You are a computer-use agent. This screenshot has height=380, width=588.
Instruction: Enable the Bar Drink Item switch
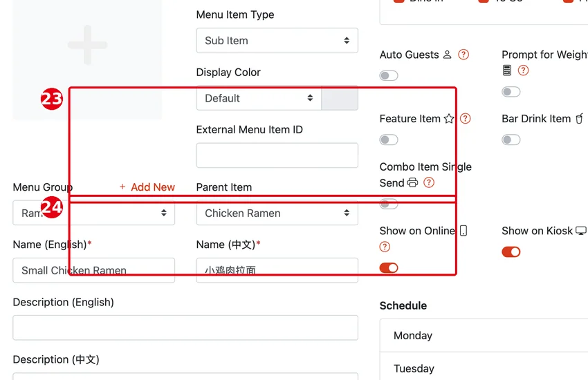click(x=511, y=140)
